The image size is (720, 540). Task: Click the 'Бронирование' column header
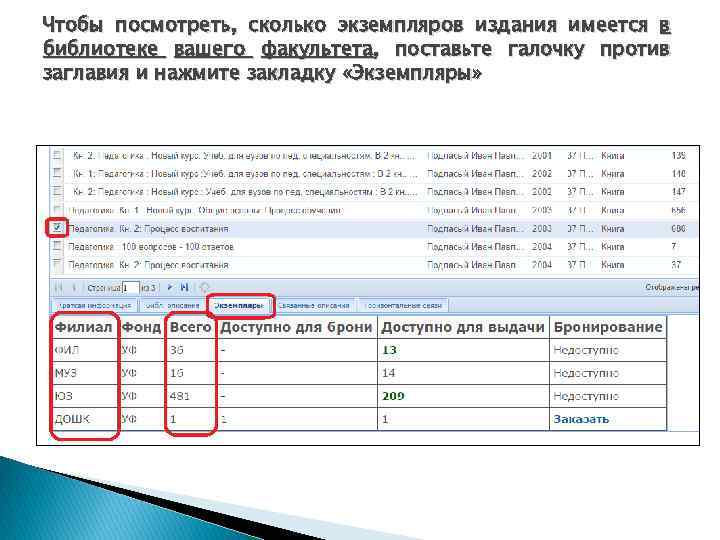[x=608, y=327]
